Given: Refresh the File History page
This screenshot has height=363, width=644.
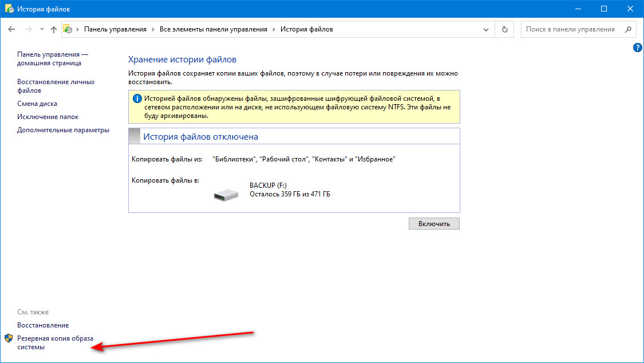Looking at the screenshot, I should pyautogui.click(x=504, y=29).
